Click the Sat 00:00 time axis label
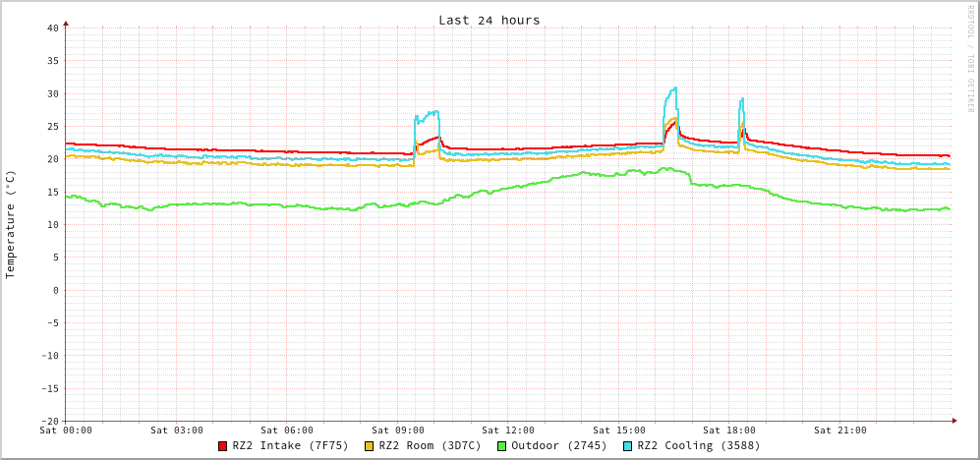This screenshot has height=460, width=980. click(x=66, y=431)
